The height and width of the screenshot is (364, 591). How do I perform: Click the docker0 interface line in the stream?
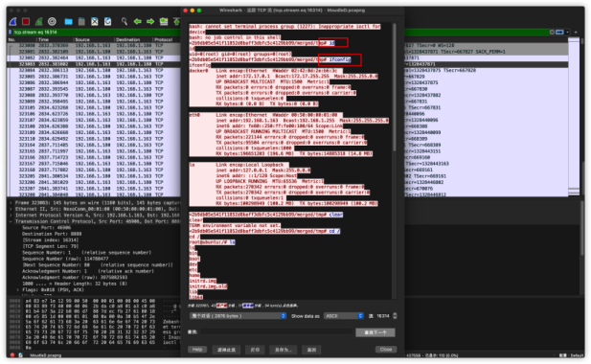[265, 71]
